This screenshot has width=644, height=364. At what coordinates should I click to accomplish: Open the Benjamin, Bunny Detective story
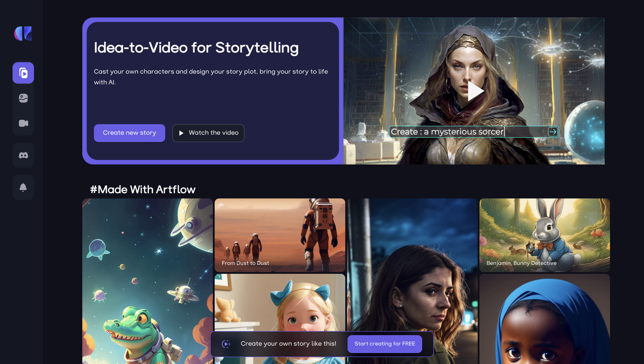(544, 235)
